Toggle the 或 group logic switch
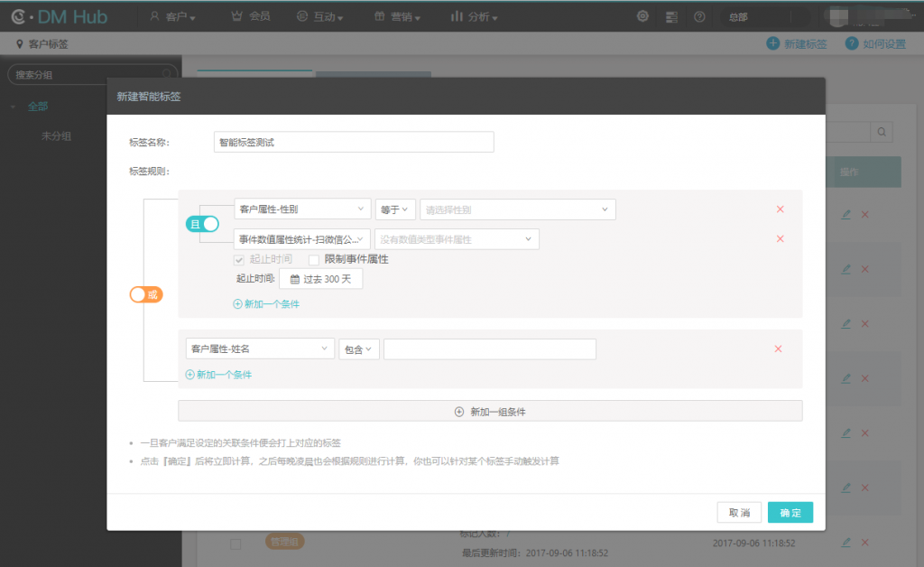 pos(146,294)
